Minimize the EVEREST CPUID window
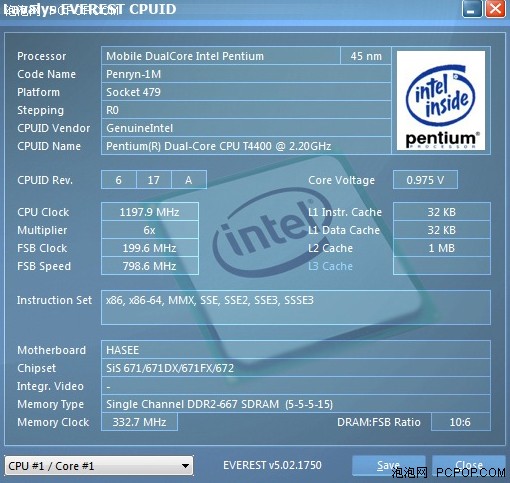The width and height of the screenshot is (510, 483). [x=472, y=9]
